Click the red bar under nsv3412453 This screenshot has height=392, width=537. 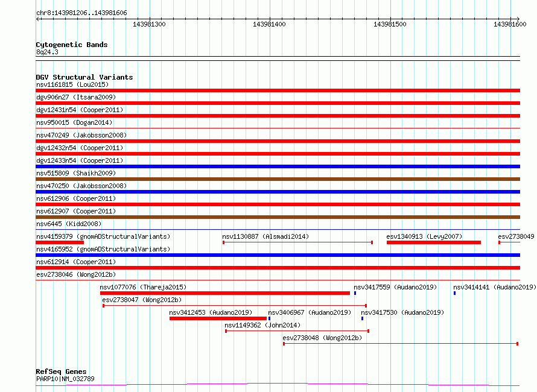tap(218, 318)
